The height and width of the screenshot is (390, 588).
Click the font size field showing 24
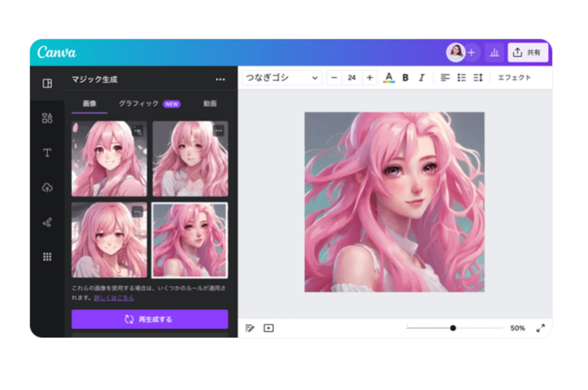(352, 77)
